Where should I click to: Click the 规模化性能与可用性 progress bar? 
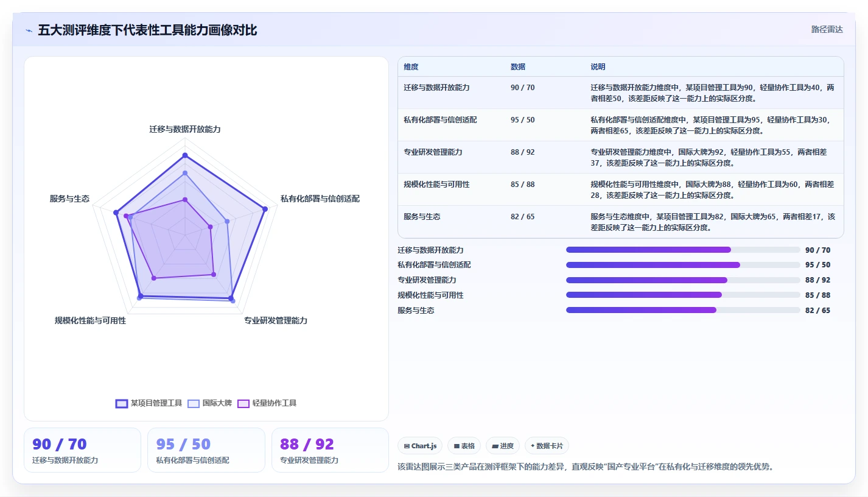683,295
